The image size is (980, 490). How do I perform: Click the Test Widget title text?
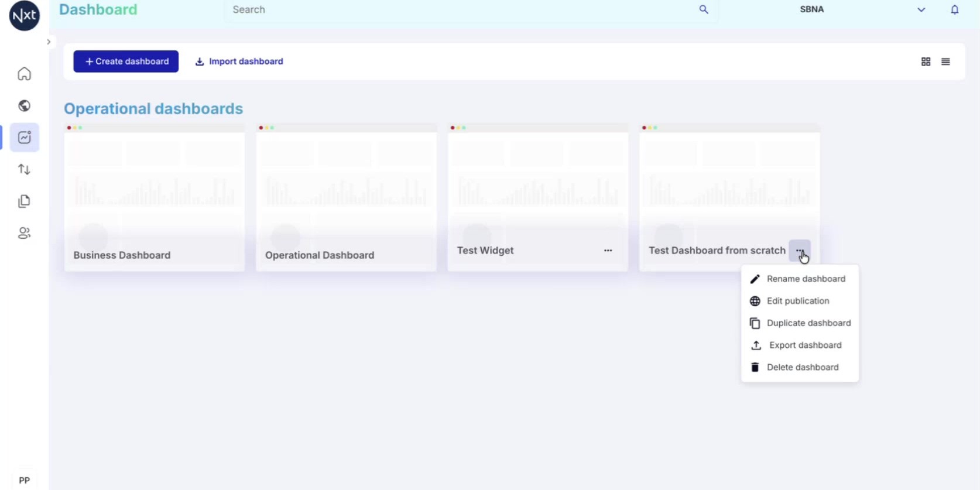pos(485,251)
